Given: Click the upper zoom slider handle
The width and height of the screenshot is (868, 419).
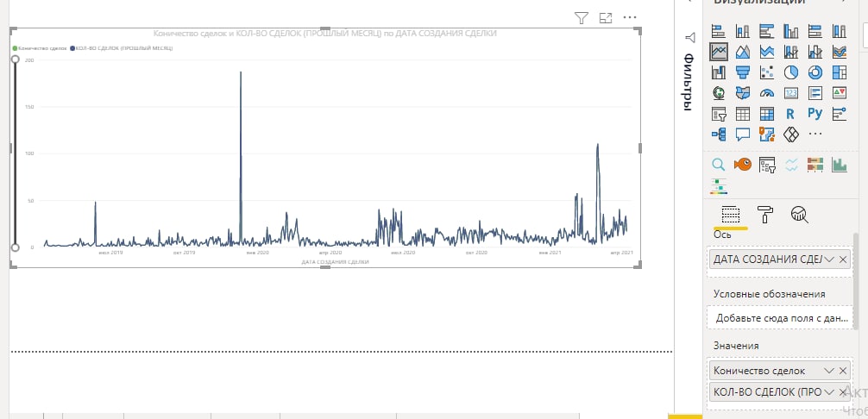Looking at the screenshot, I should (x=16, y=59).
